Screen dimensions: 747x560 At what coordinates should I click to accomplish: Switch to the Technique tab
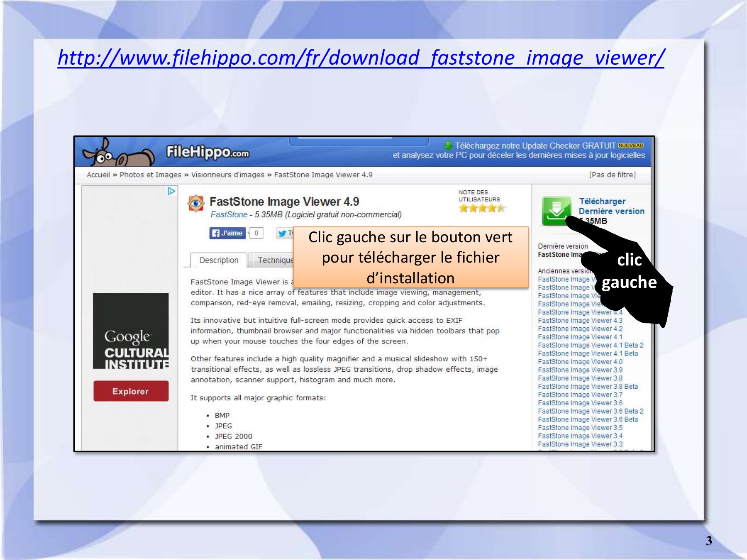[274, 260]
